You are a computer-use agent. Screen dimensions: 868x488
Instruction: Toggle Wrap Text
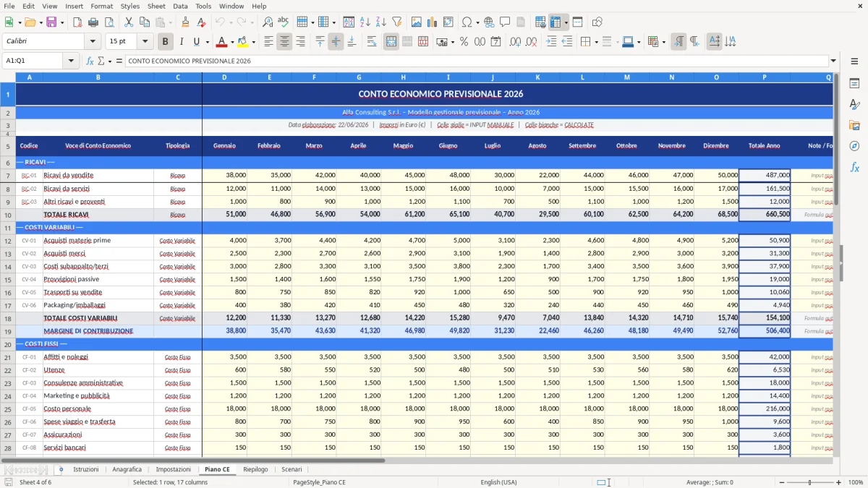click(372, 42)
